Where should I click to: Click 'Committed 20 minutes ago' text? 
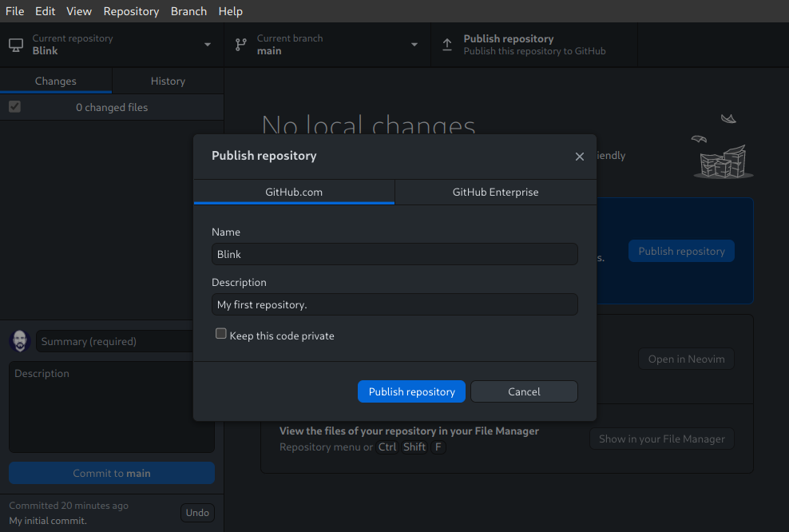click(69, 506)
